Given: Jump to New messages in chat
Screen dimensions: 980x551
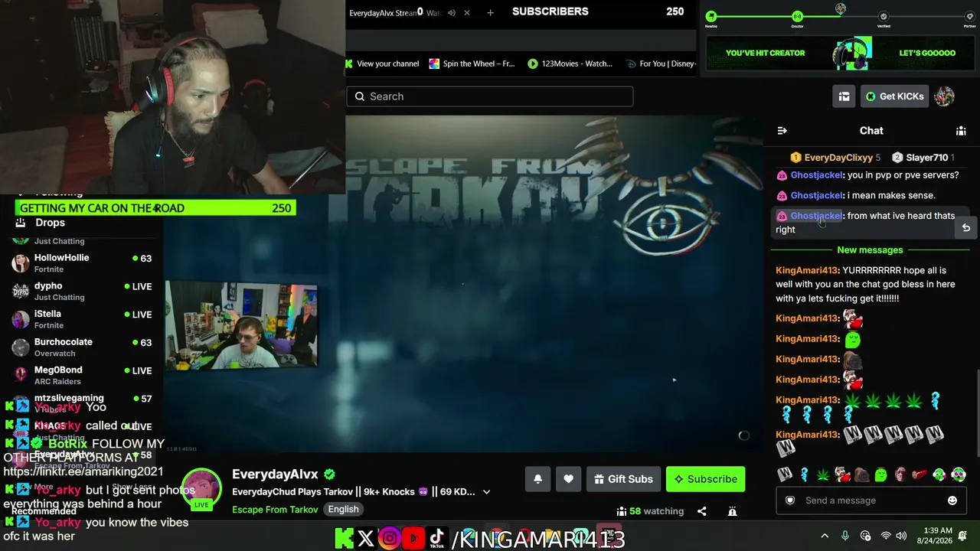Looking at the screenshot, I should coord(870,250).
